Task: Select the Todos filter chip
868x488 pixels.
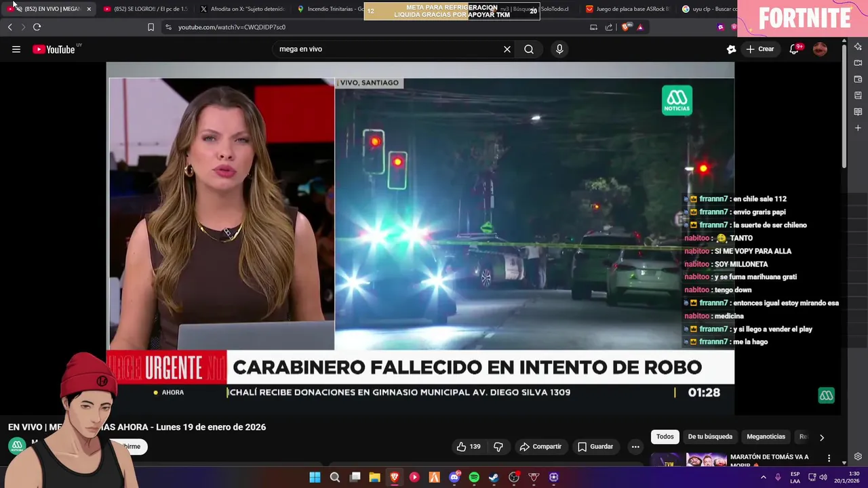Action: click(665, 436)
